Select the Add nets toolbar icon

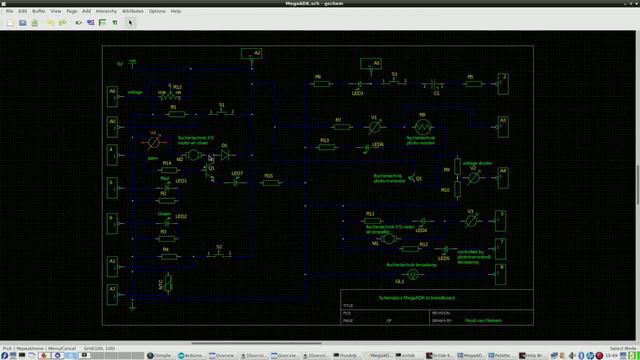[x=90, y=23]
